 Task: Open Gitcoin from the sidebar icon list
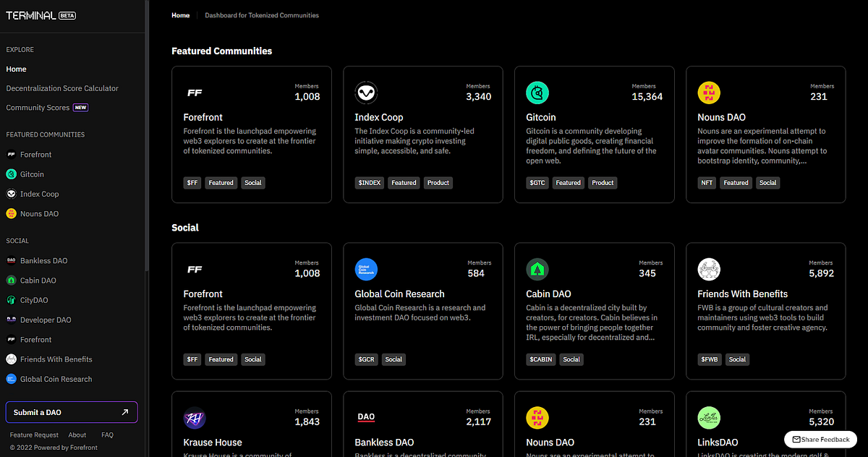[10, 174]
